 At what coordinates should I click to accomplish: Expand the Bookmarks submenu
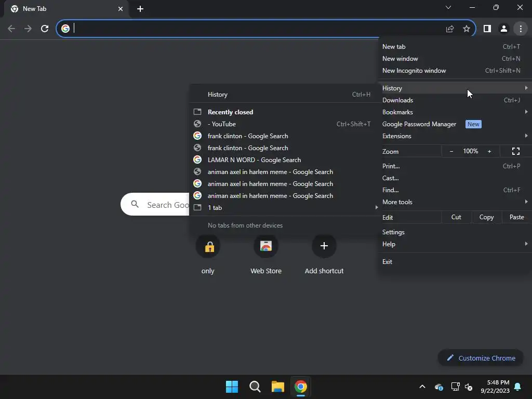[x=454, y=112]
